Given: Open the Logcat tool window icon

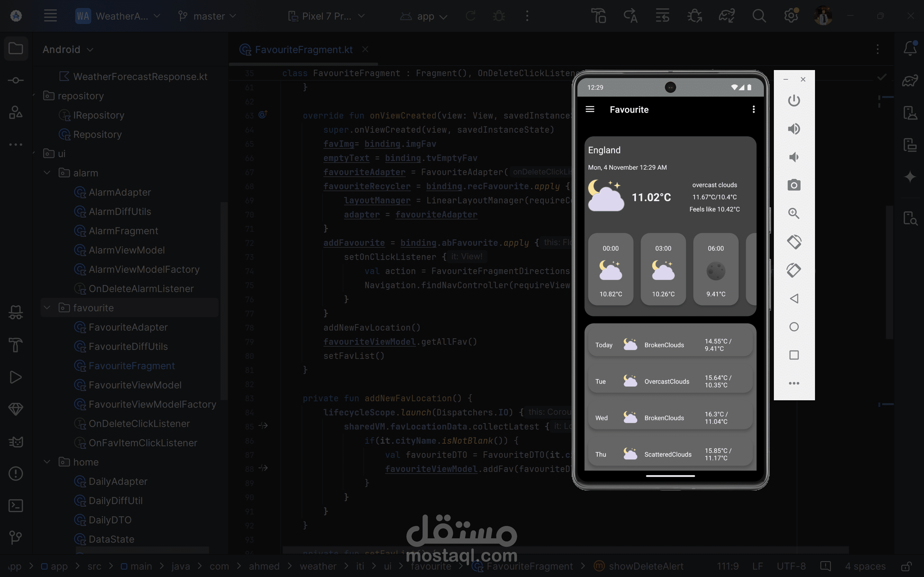Looking at the screenshot, I should (x=16, y=441).
